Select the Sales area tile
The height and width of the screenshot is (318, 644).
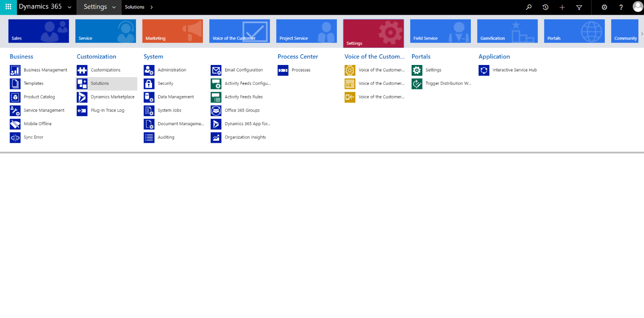[x=39, y=31]
